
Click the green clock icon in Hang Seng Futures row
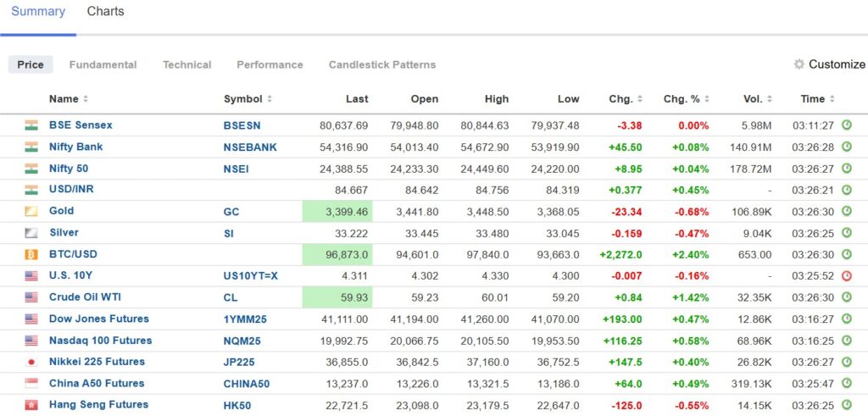coord(847,405)
